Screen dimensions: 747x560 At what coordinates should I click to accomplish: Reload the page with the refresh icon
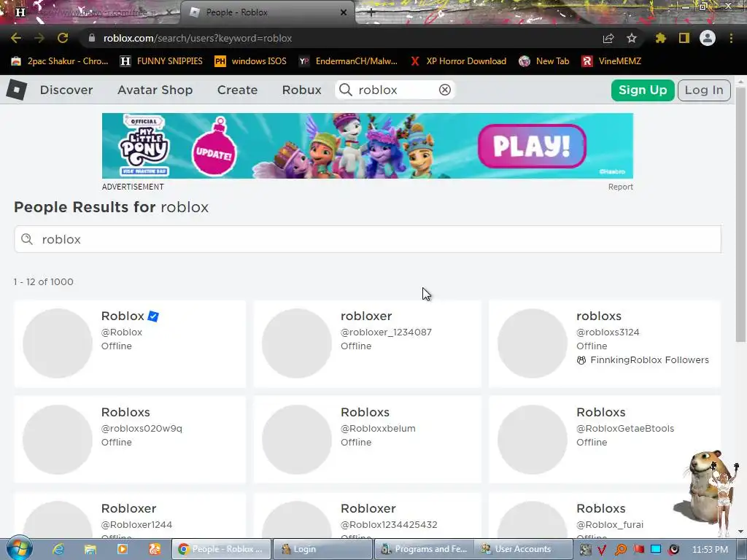63,38
